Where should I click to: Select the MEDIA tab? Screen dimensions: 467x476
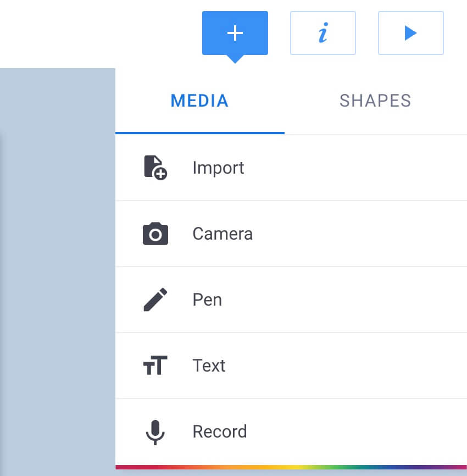pos(199,100)
